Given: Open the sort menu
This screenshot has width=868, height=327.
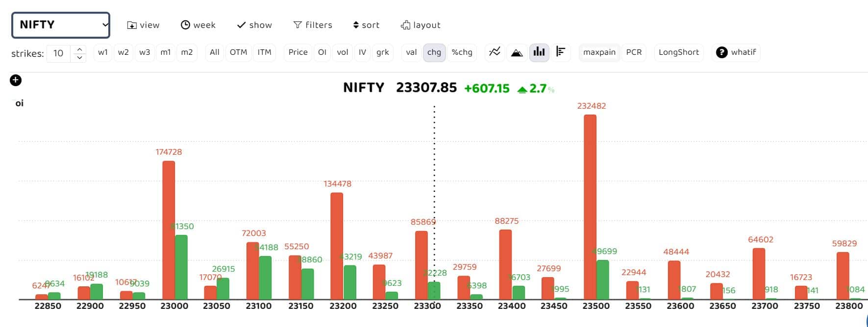Looking at the screenshot, I should point(366,25).
